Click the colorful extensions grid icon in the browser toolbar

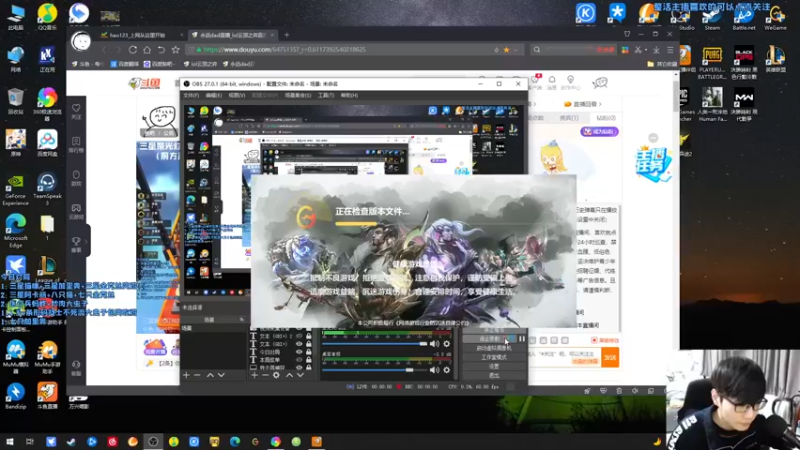pos(625,50)
